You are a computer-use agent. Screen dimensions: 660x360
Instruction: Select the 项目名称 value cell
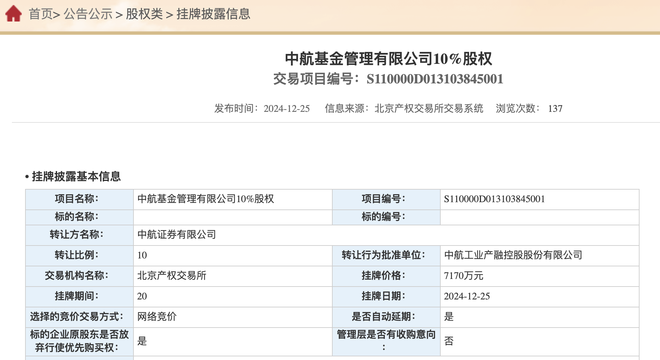pos(233,199)
